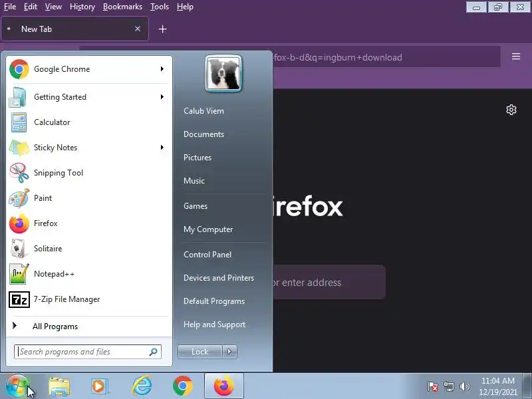
Task: Open Paint from the Start menu
Action: [x=88, y=198]
